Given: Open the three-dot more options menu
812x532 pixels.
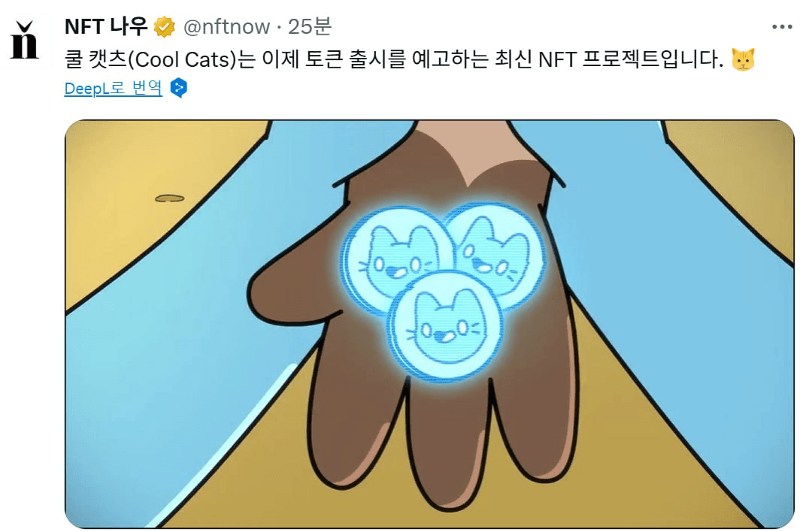Looking at the screenshot, I should tap(782, 27).
